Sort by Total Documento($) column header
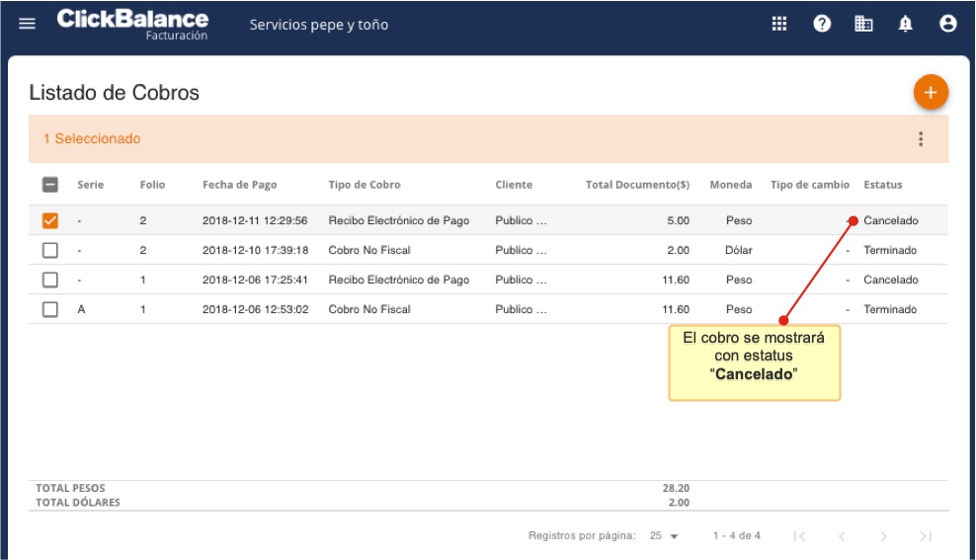The width and height of the screenshot is (976, 560). coord(637,185)
